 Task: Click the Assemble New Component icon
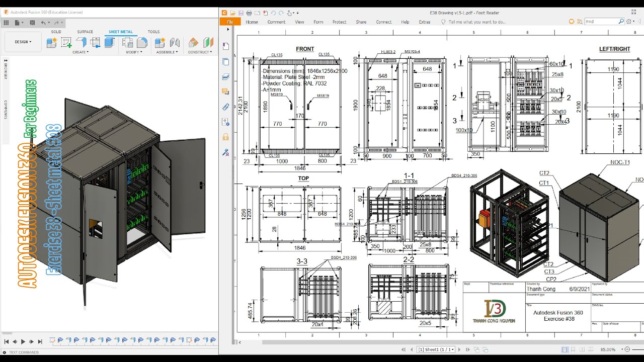160,43
